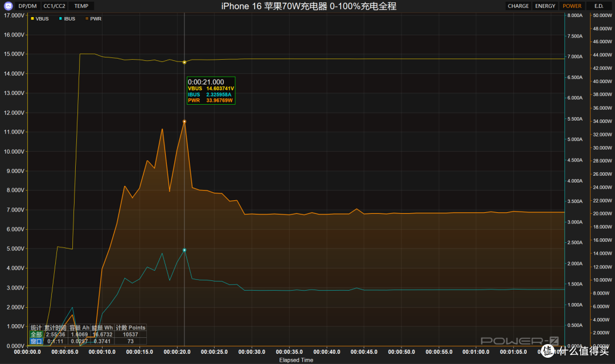This screenshot has height=364, width=615.
Task: Click the 15.000V voltage axis label
Action: 14,54
